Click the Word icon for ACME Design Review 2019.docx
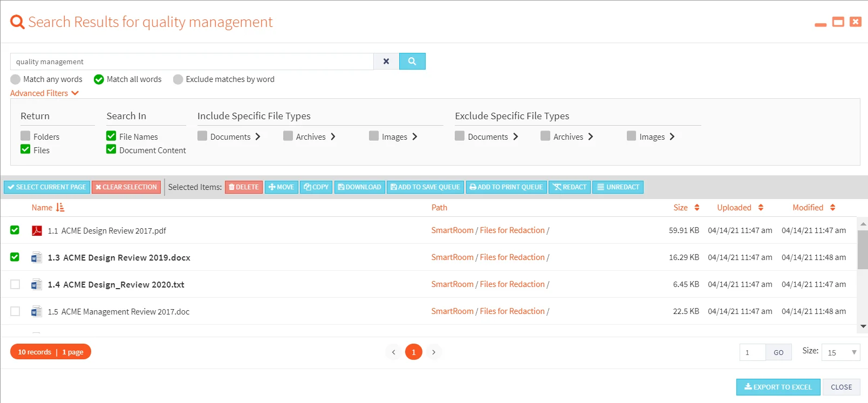This screenshot has width=868, height=403. coord(37,258)
